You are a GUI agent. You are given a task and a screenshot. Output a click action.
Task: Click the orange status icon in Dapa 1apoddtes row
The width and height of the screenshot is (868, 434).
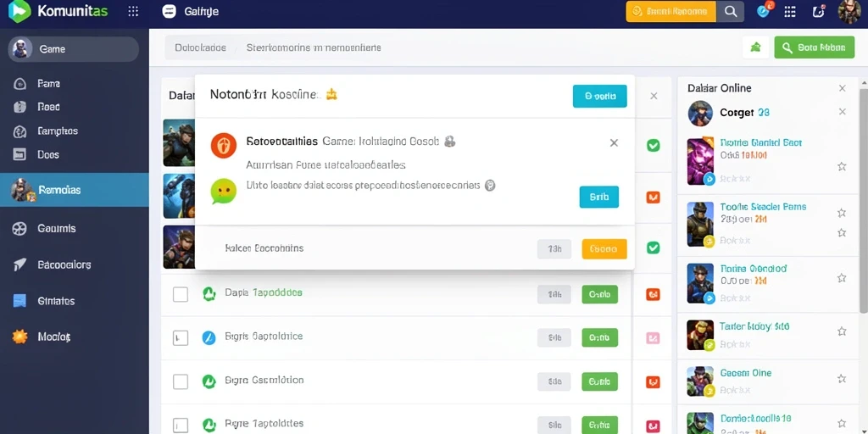pos(654,294)
